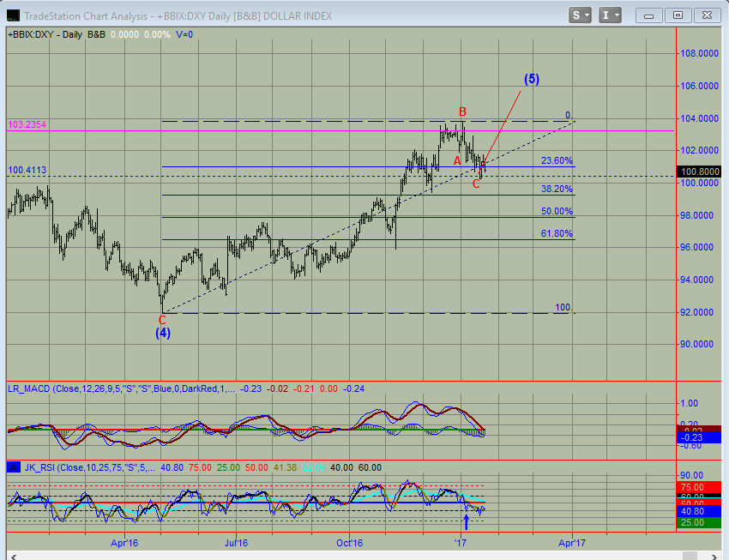Select the 50.00% Fibonacci label

pyautogui.click(x=557, y=211)
